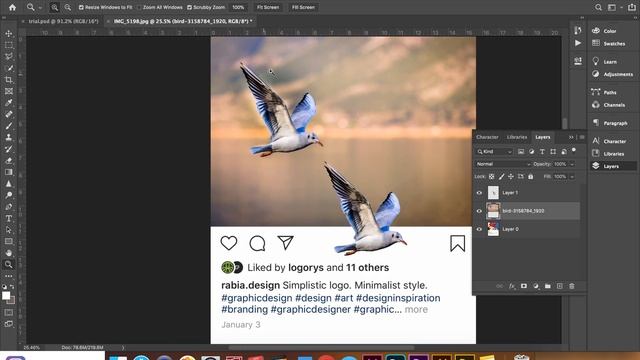Toggle Quick Mask mode

pyautogui.click(x=9, y=312)
